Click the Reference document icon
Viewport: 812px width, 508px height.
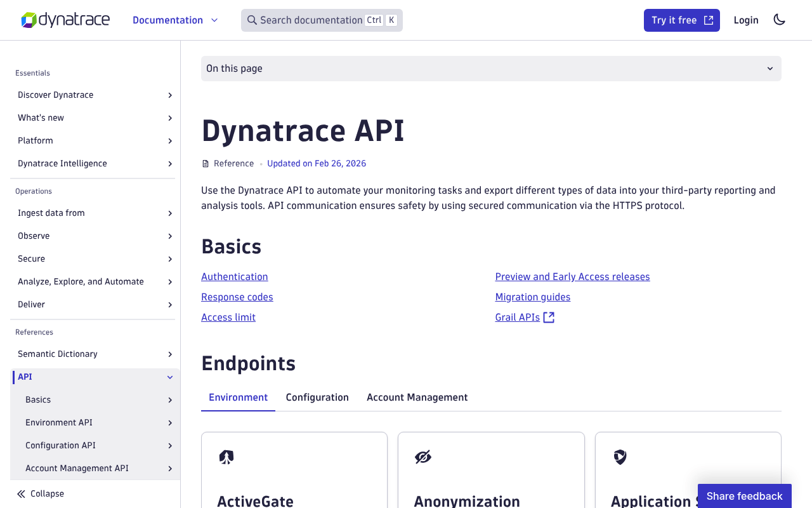click(205, 164)
